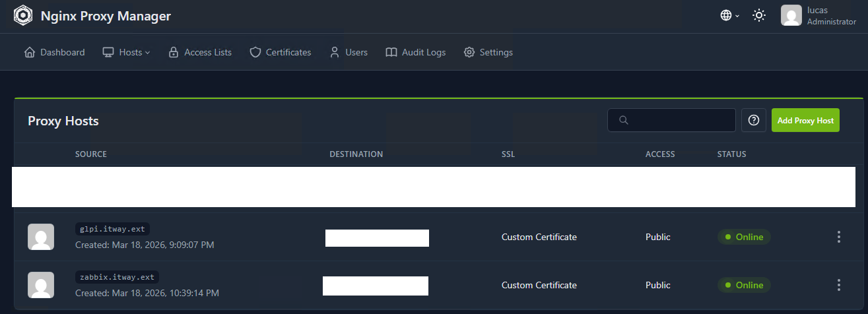Open the lucas Administrator user menu

(818, 16)
